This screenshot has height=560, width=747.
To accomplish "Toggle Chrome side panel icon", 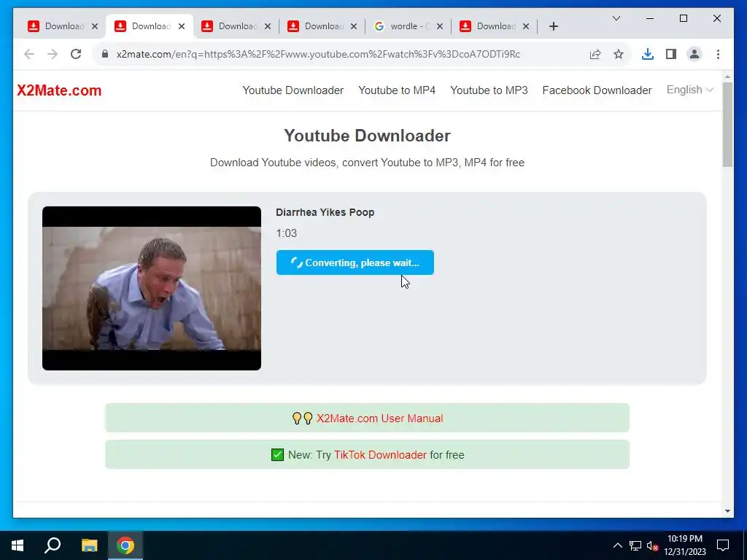I will click(671, 54).
